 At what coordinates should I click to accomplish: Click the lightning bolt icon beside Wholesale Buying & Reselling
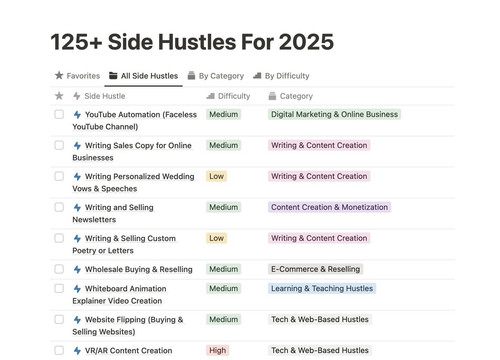[x=77, y=269]
